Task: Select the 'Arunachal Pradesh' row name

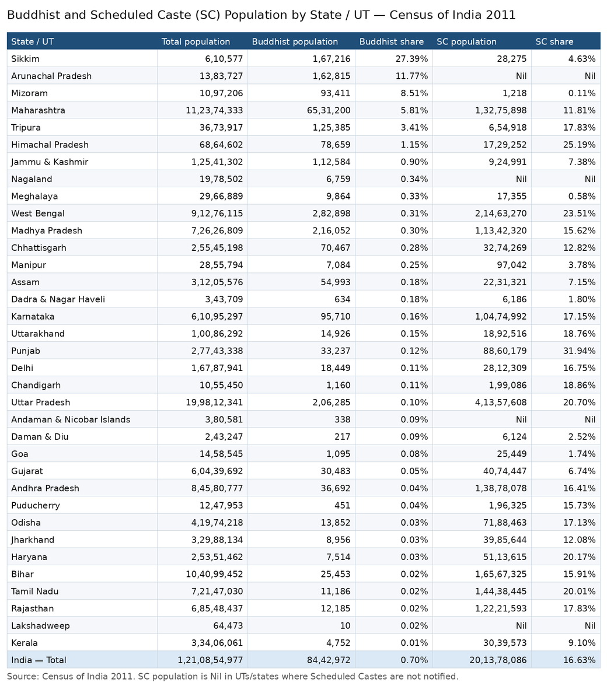Action: pyautogui.click(x=82, y=76)
